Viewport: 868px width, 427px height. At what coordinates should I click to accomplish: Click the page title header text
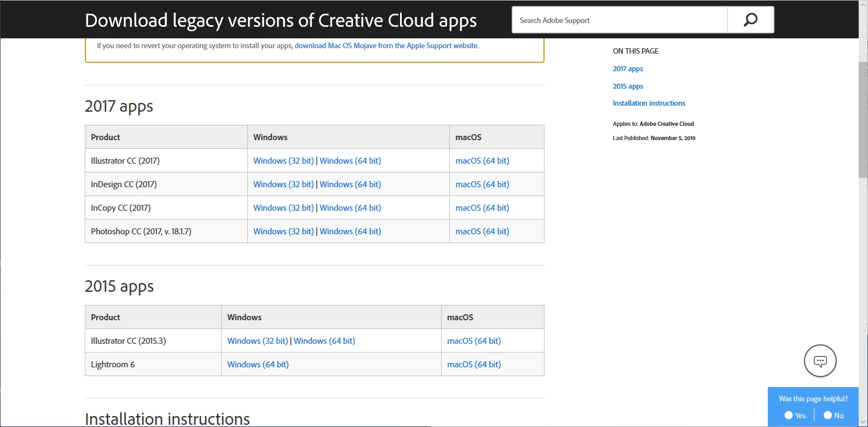pos(281,20)
